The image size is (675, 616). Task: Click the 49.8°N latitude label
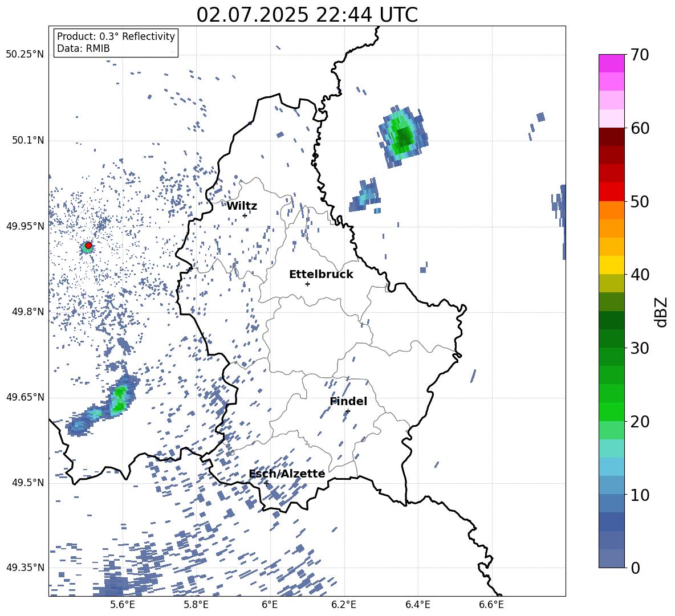27,312
